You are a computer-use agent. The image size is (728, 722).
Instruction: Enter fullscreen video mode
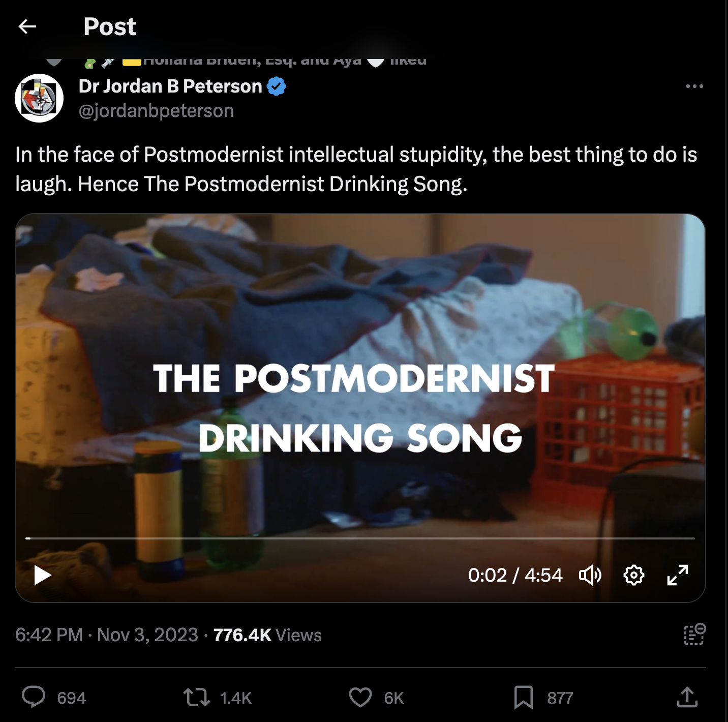678,575
